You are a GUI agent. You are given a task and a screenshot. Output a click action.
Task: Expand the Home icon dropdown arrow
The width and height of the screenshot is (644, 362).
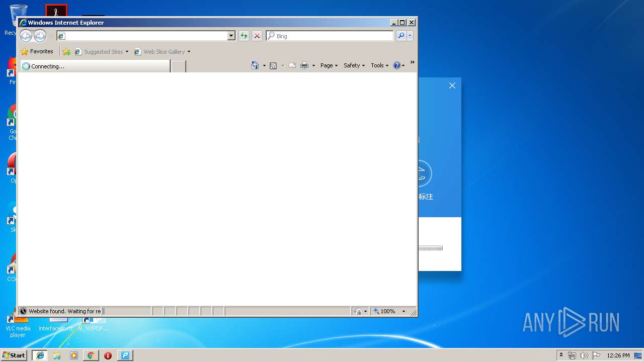point(264,66)
